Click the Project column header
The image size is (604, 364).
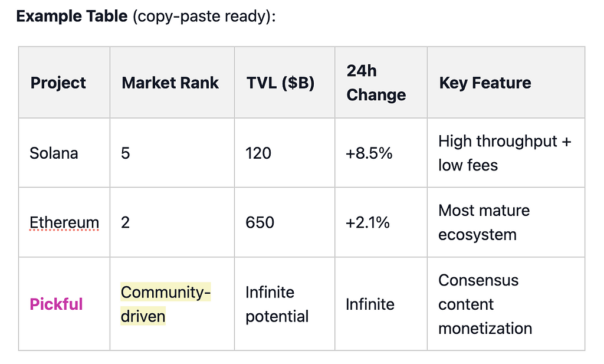tap(58, 83)
